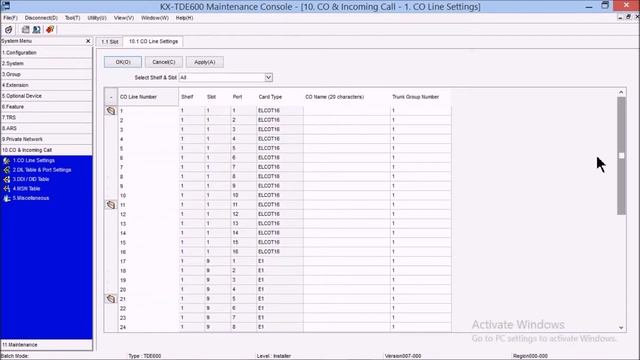Click the row marker icon for CO line 11
Screen dimensions: 640x360
click(x=111, y=204)
